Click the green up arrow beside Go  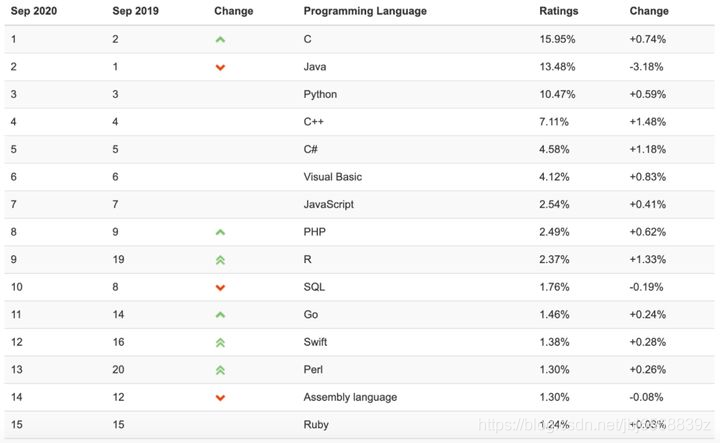[220, 315]
